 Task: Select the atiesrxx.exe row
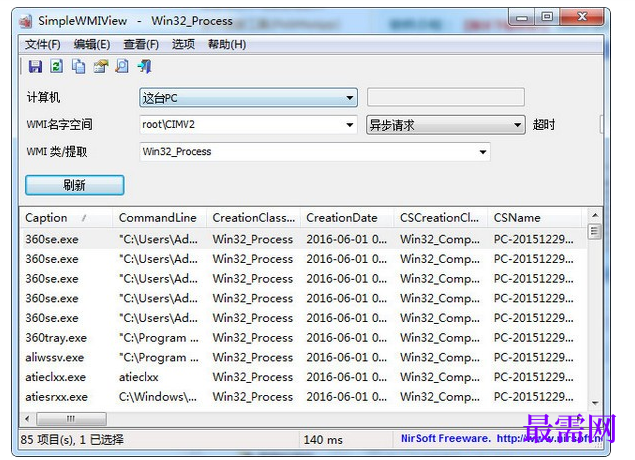[303, 397]
